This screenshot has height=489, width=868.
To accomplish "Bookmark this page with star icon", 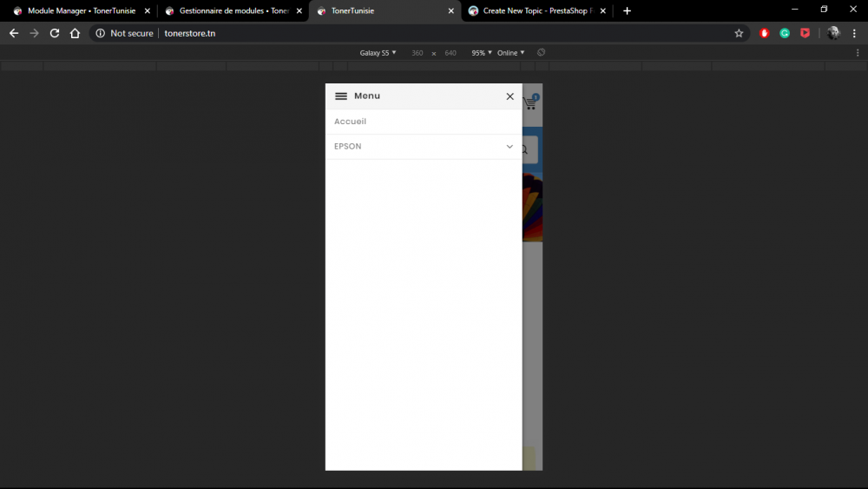I will pos(739,33).
